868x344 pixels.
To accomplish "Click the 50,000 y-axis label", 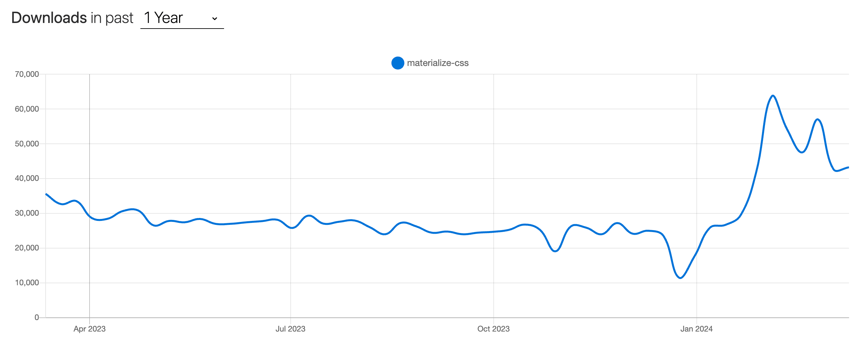I will (x=27, y=144).
